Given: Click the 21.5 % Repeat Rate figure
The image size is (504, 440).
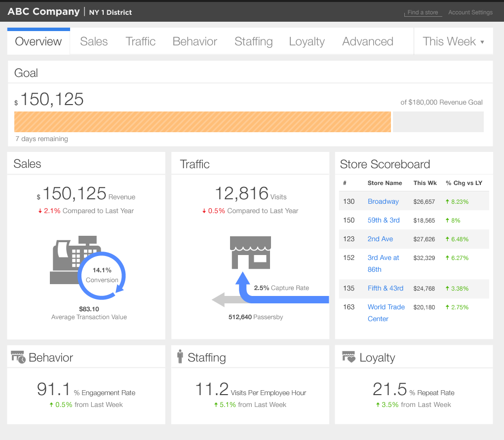Looking at the screenshot, I should 413,389.
